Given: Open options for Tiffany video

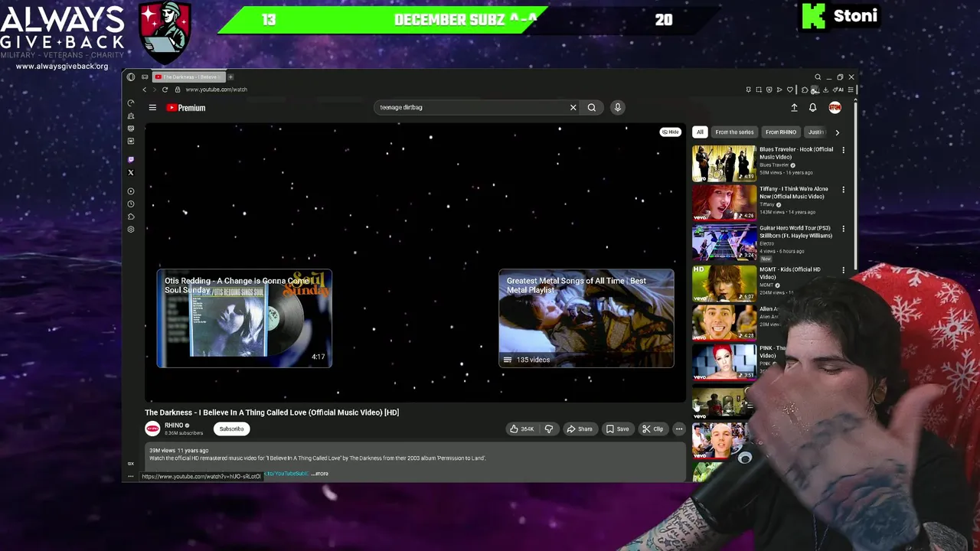Looking at the screenshot, I should pos(843,190).
